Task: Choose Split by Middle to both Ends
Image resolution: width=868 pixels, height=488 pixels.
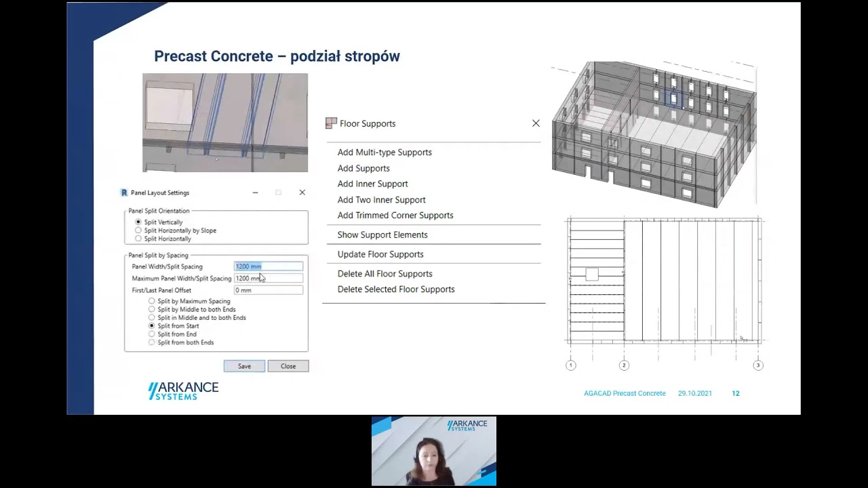Action: [x=152, y=309]
